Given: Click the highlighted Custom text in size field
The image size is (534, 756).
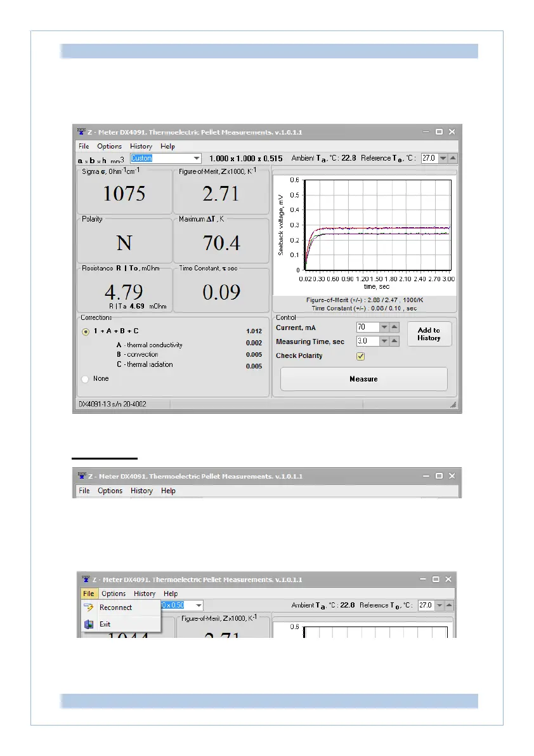Looking at the screenshot, I should [x=141, y=158].
